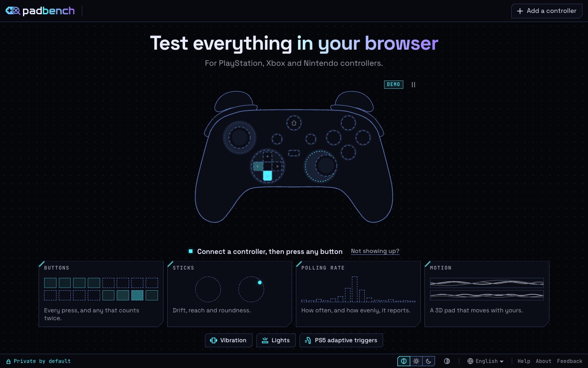This screenshot has width=588, height=368.
Task: Open the Sticks test card
Action: point(230,294)
